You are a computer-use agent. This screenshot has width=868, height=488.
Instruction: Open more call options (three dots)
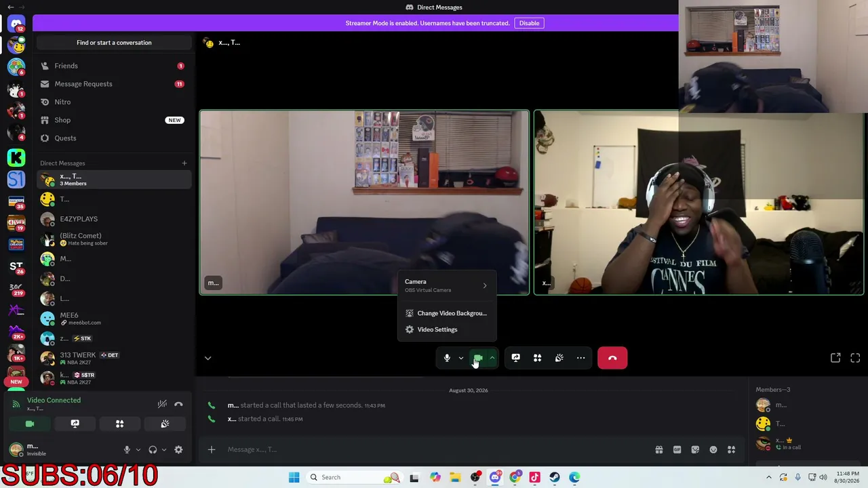click(x=580, y=358)
